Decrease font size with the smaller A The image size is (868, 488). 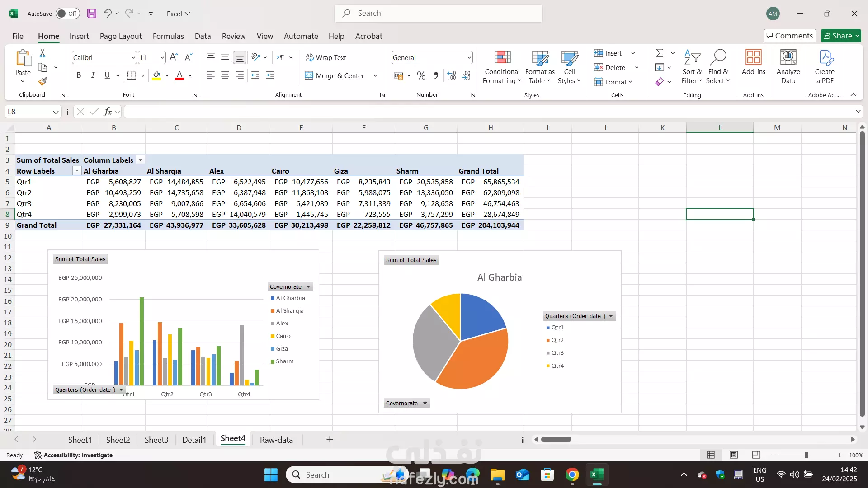189,57
